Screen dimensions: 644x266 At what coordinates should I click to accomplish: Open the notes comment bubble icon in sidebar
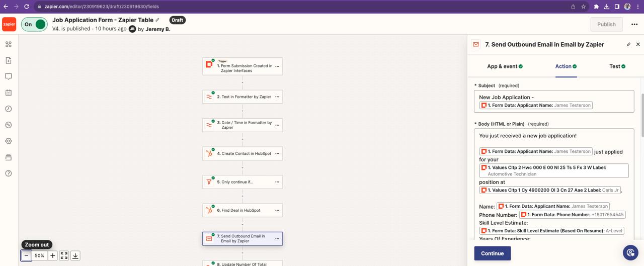pyautogui.click(x=9, y=76)
